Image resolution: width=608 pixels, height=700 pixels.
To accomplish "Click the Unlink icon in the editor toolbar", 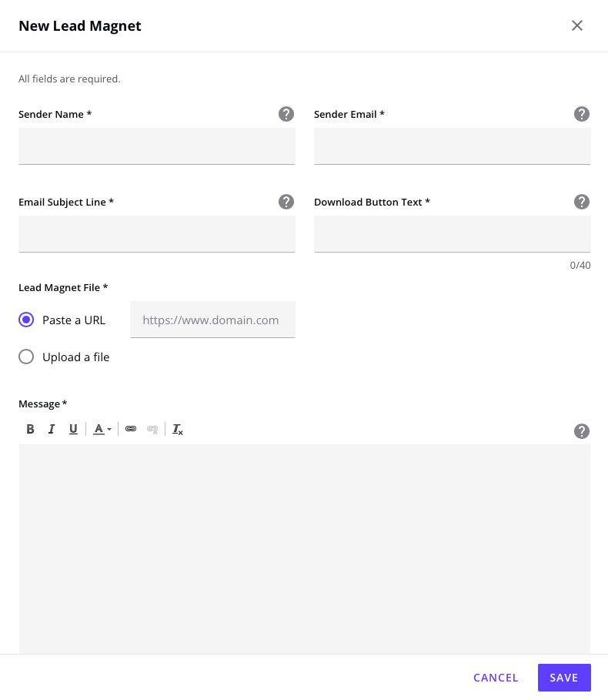I will pyautogui.click(x=152, y=429).
